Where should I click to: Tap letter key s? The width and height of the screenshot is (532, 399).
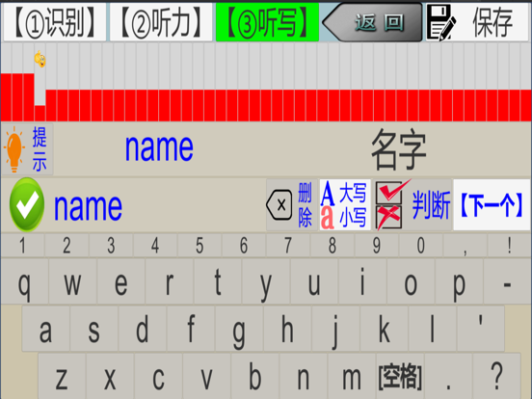pos(94,329)
